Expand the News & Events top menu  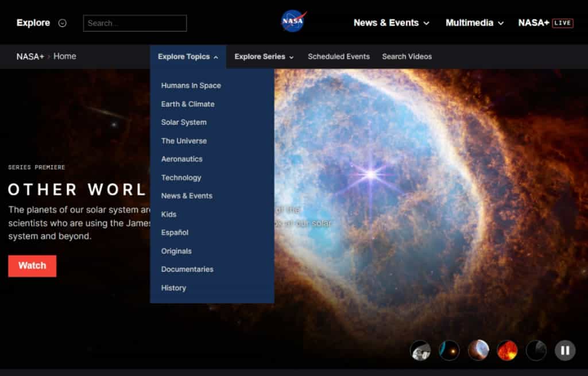(392, 23)
